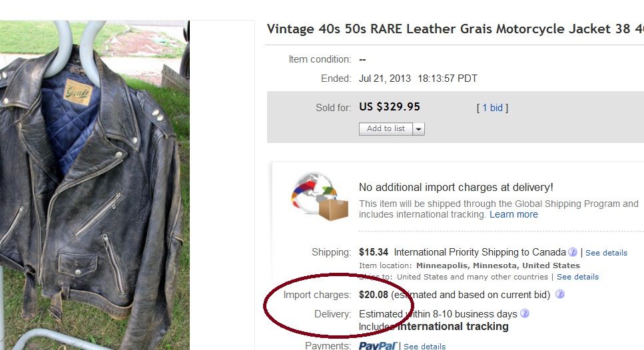Open the Add to list dropdown arrow

(418, 129)
